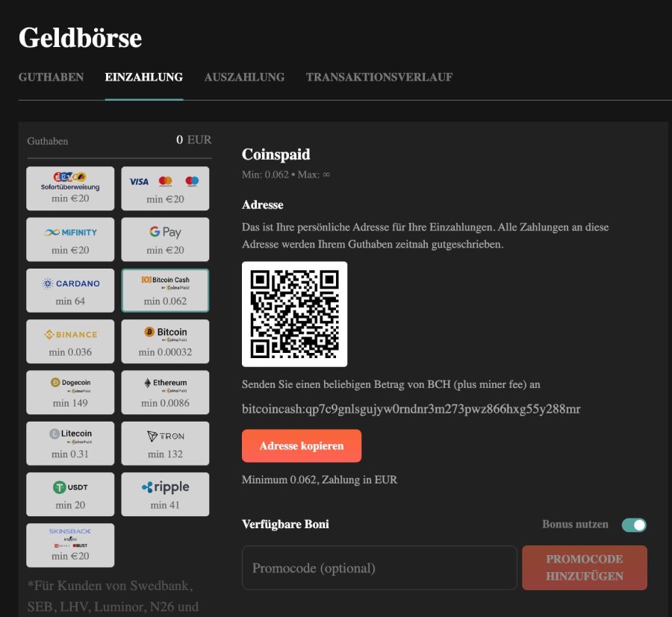The height and width of the screenshot is (617, 672).
Task: Choose USDT Tether payment tile
Action: point(70,493)
